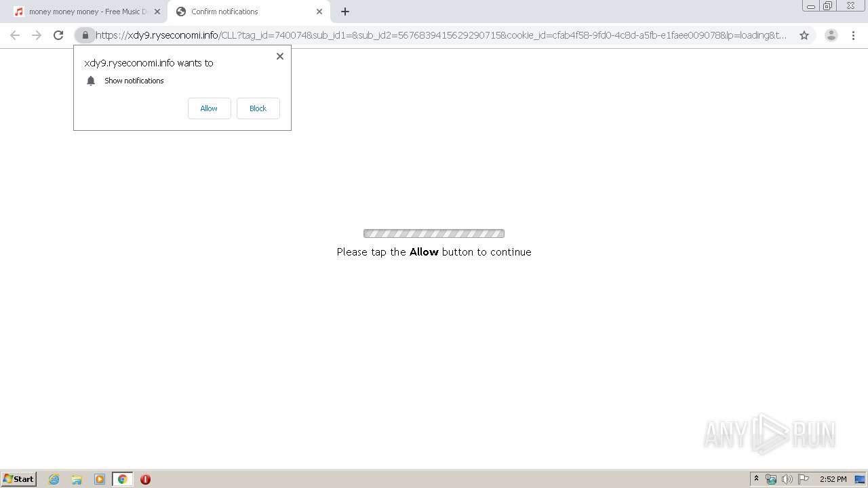The image size is (868, 488).
Task: Open the media player taskbar icon
Action: point(100,479)
